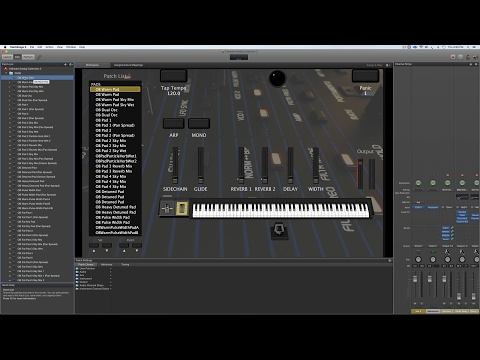The height and width of the screenshot is (360, 480).
Task: Click the REVERB 1 fader
Action: click(241, 165)
